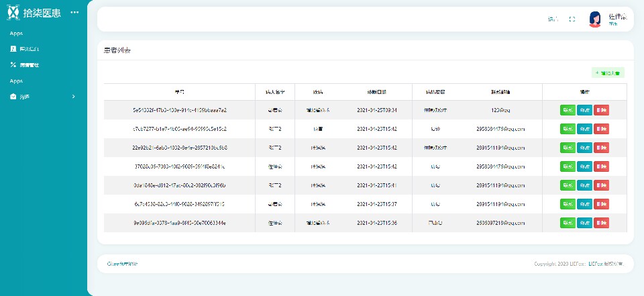
Task: Select the ID cell starting 6c7c4538
Action: pyautogui.click(x=180, y=204)
